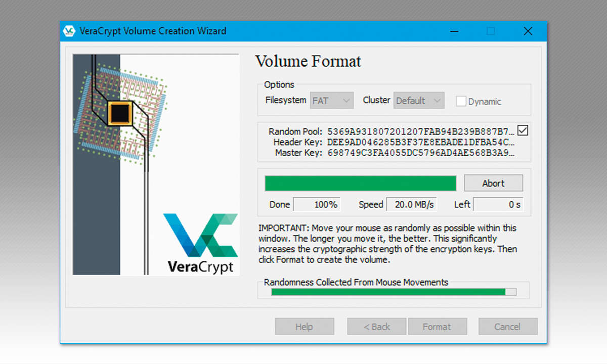The height and width of the screenshot is (364, 607).
Task: Click the Randomness Collected From Mouse Movements label
Action: [356, 282]
